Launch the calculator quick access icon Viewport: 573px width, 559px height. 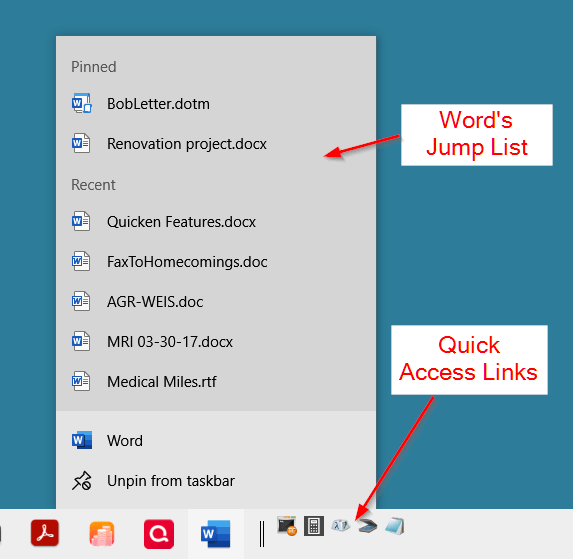314,526
